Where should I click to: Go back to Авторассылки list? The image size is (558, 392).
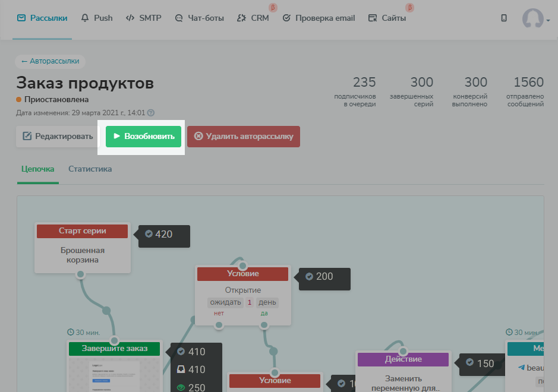50,61
